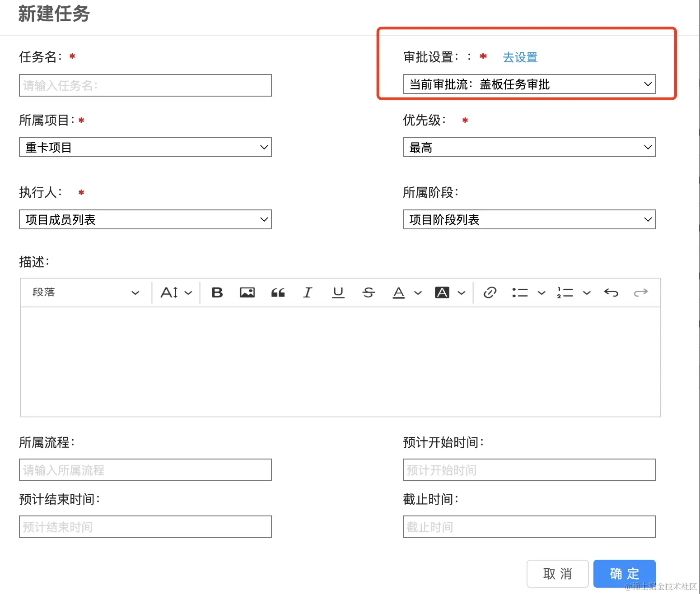Insert an image into description
The image size is (700, 594).
click(x=247, y=292)
